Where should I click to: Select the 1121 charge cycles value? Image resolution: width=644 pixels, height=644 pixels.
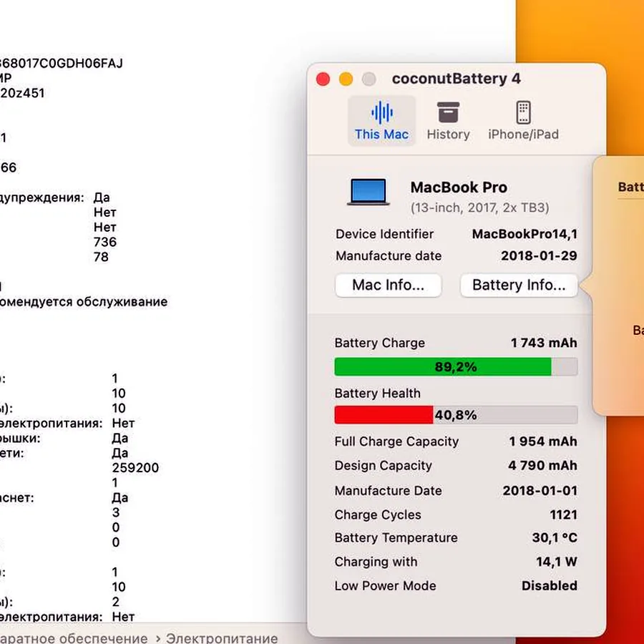(564, 515)
